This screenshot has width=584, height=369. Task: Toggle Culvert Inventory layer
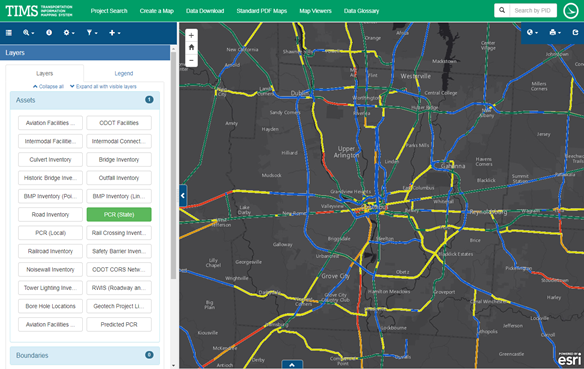tap(50, 159)
